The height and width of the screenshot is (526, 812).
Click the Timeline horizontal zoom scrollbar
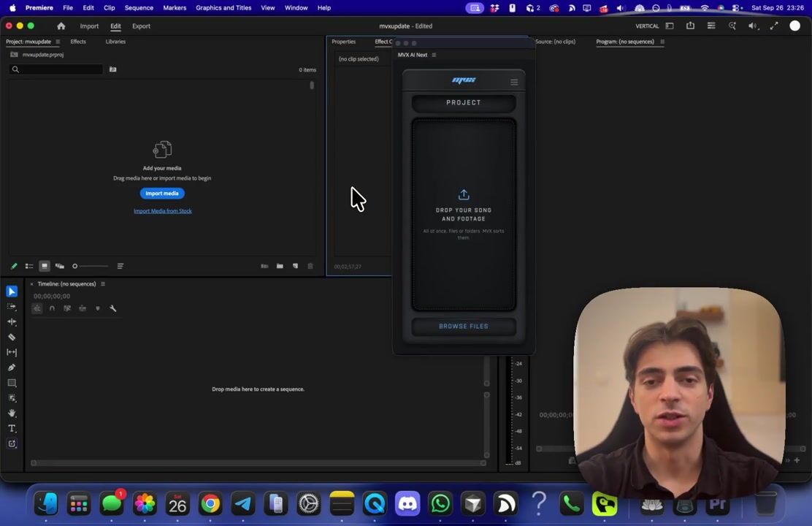pos(258,462)
